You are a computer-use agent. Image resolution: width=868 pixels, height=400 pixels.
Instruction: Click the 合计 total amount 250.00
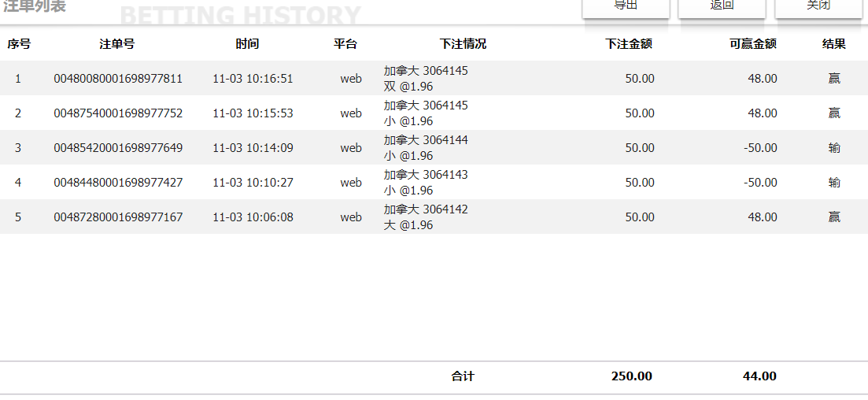point(632,376)
